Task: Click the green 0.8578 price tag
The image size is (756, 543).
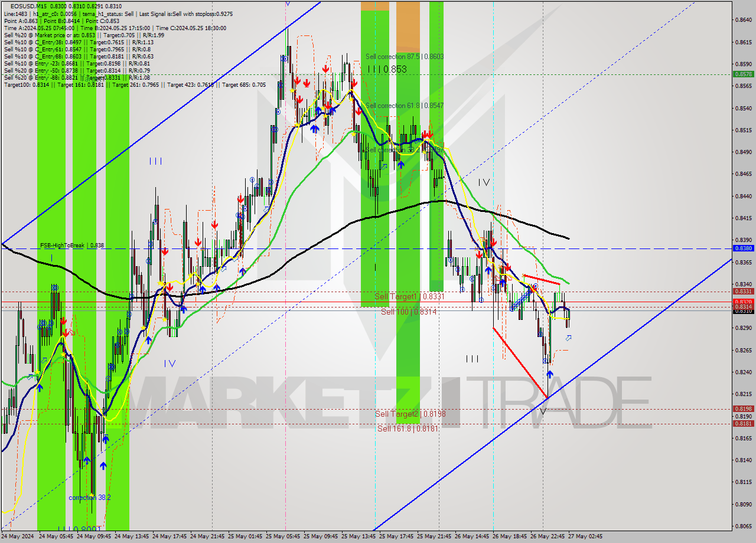Action: click(x=742, y=74)
